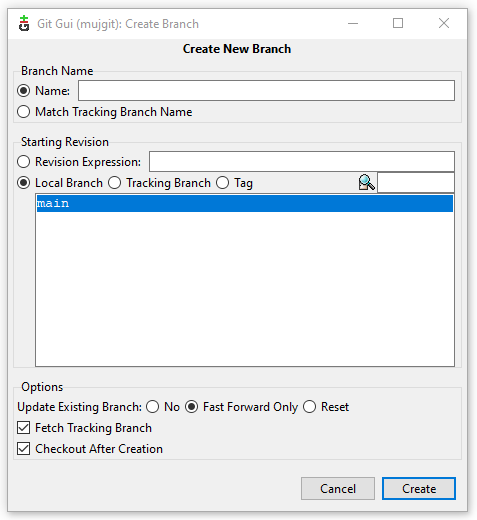Screen dimensions: 477x520
Task: Click the branch Name text field
Action: click(266, 90)
